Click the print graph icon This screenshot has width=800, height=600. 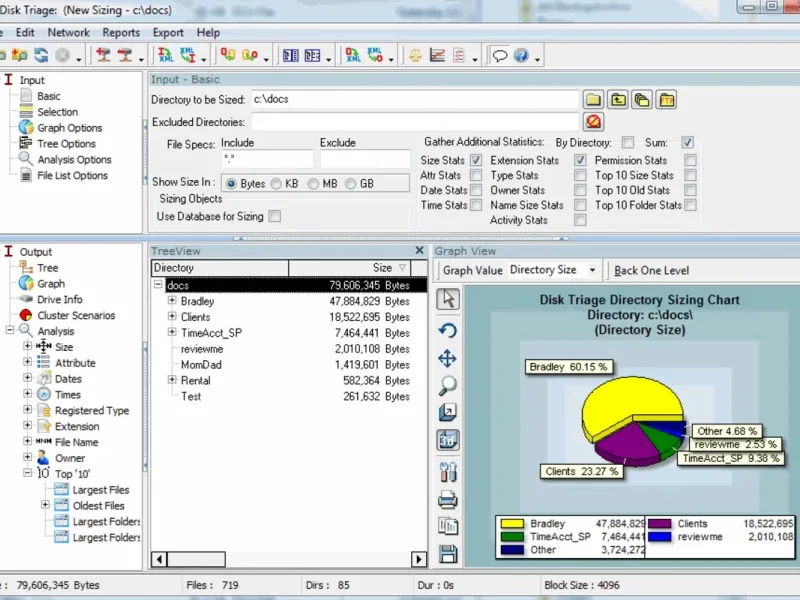point(448,500)
